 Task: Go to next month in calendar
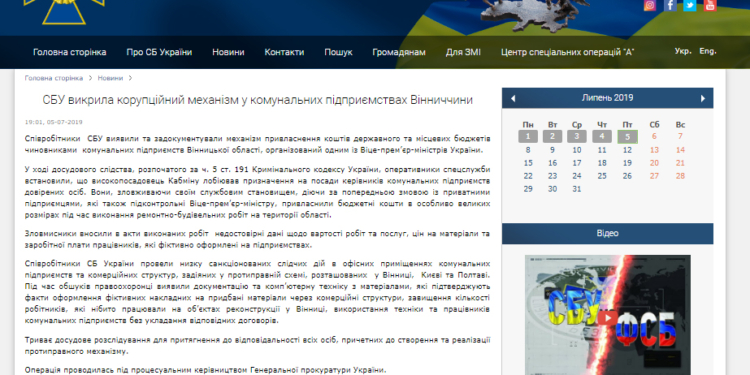(703, 99)
